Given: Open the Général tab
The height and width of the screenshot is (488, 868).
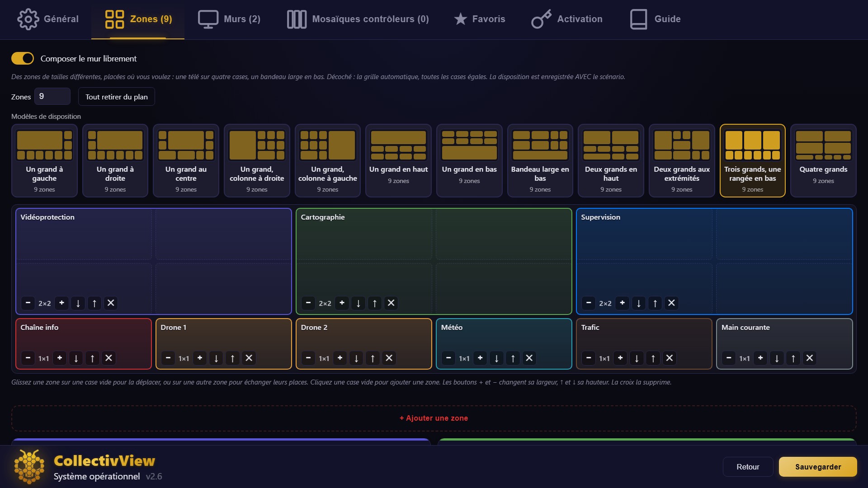Looking at the screenshot, I should click(x=48, y=19).
